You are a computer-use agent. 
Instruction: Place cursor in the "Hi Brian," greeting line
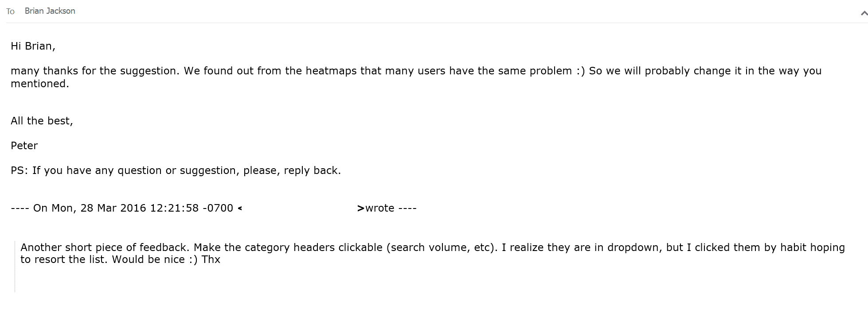[33, 46]
